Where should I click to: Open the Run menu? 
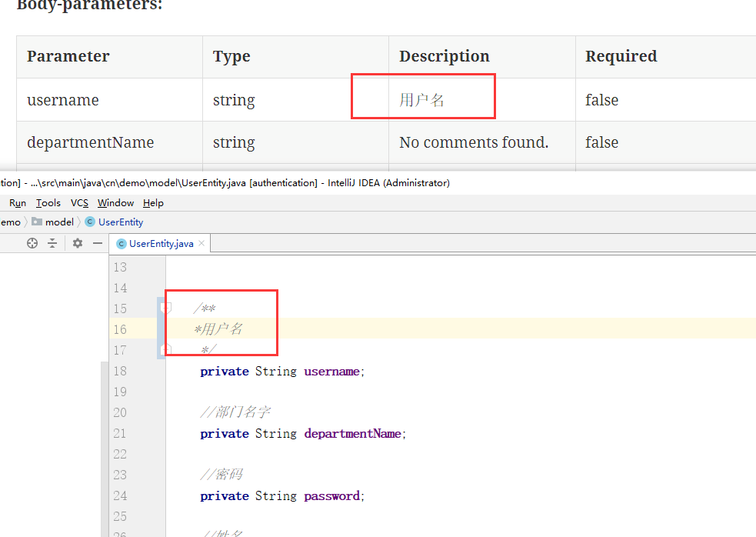[x=18, y=203]
